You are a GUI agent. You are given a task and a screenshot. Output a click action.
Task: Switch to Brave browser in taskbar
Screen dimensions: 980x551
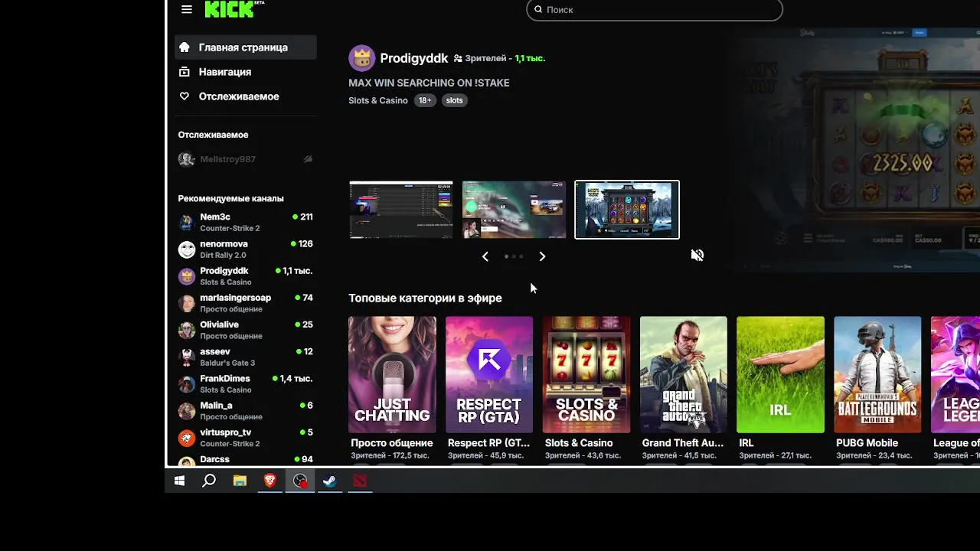point(269,481)
